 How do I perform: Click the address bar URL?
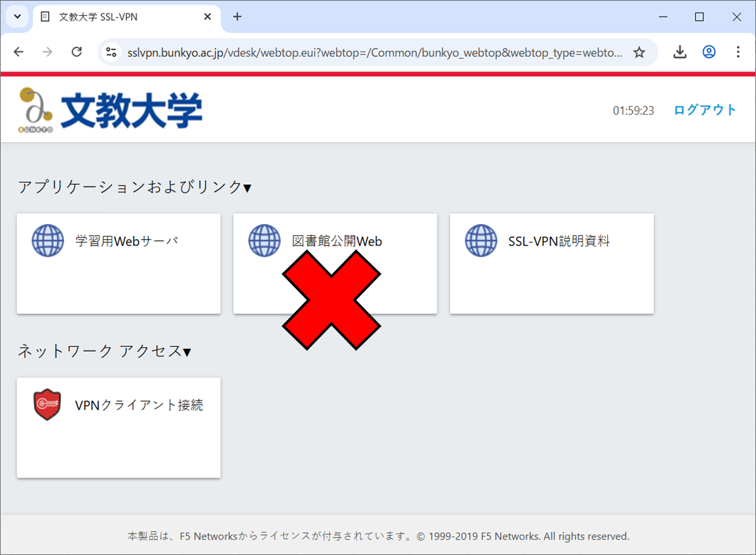coord(375,53)
